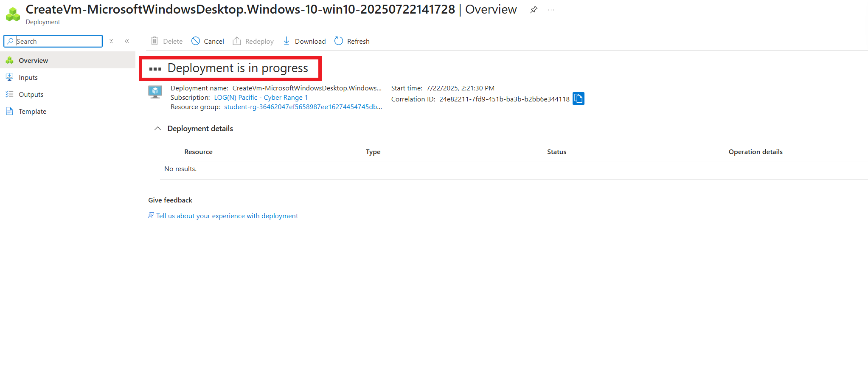This screenshot has height=385, width=868.
Task: Click the virtual machine monitor icon
Action: [x=155, y=92]
